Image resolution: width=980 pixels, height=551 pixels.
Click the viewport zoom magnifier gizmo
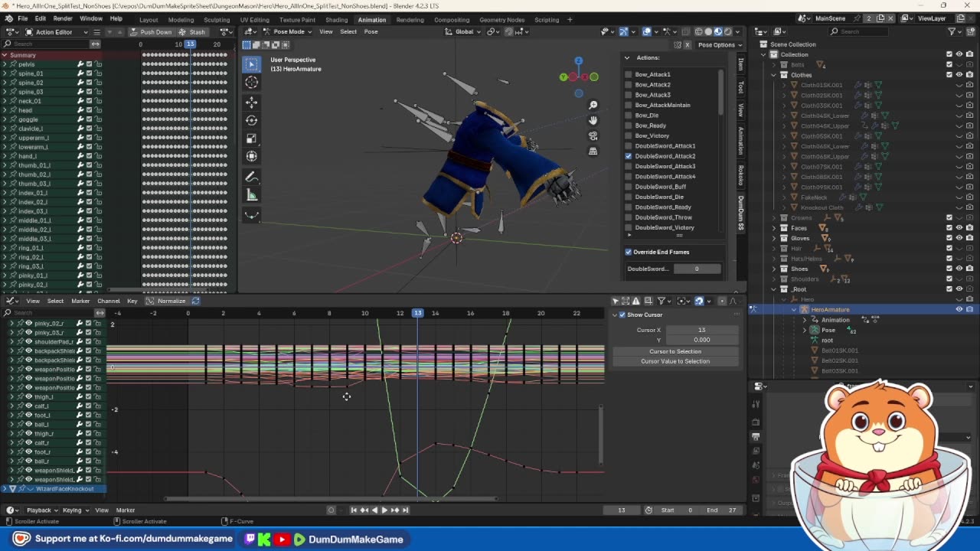593,105
